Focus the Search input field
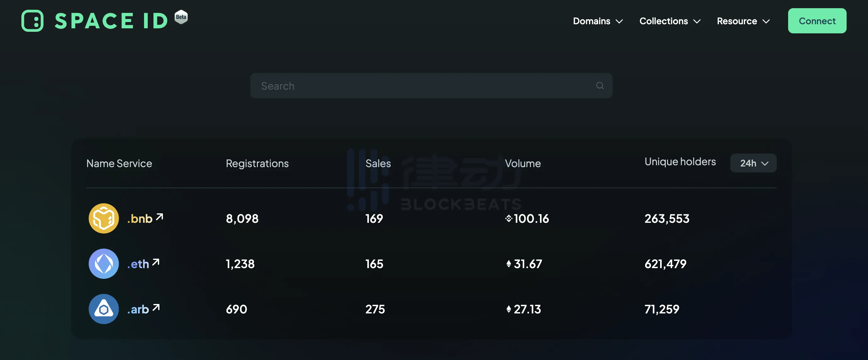Image resolution: width=868 pixels, height=360 pixels. coord(431,86)
